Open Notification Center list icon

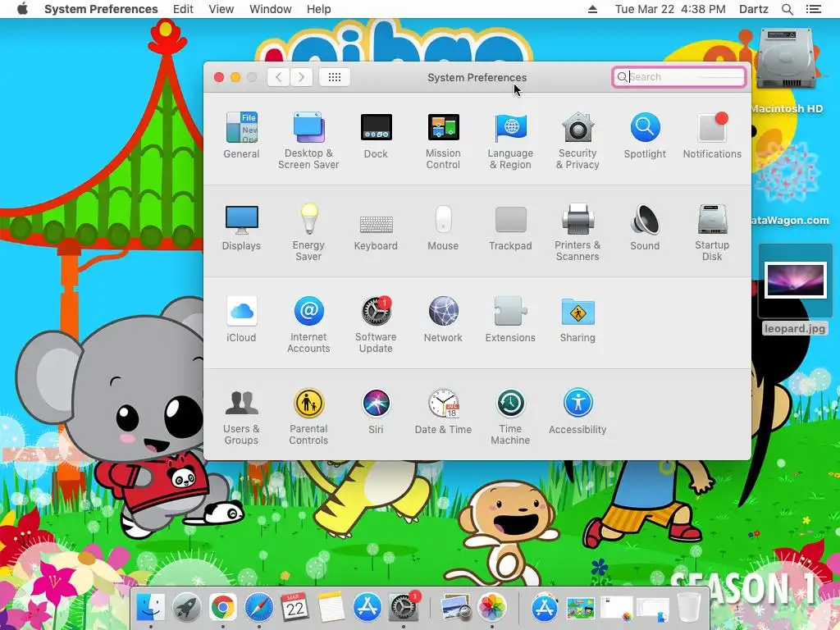814,9
